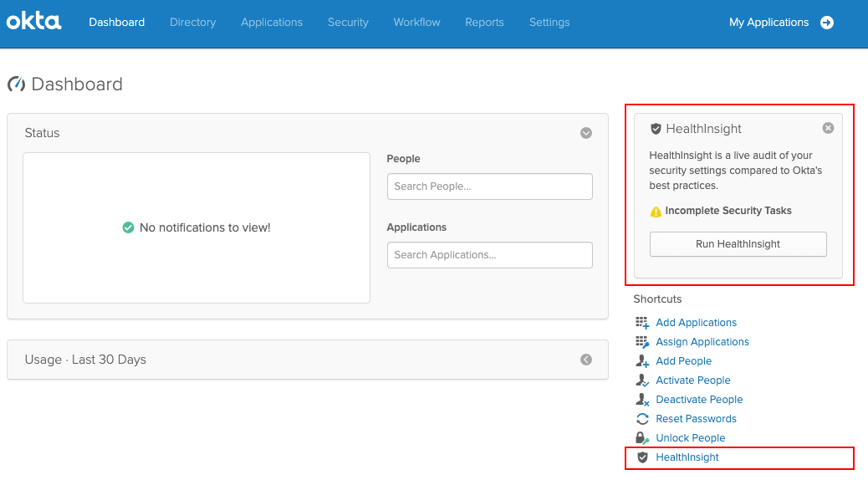Screen dimensions: 868x485
Task: Open the Applications menu
Action: click(272, 22)
